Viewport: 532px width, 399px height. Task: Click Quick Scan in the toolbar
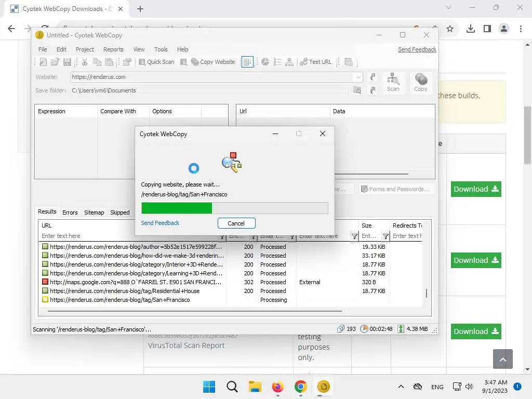coord(156,62)
